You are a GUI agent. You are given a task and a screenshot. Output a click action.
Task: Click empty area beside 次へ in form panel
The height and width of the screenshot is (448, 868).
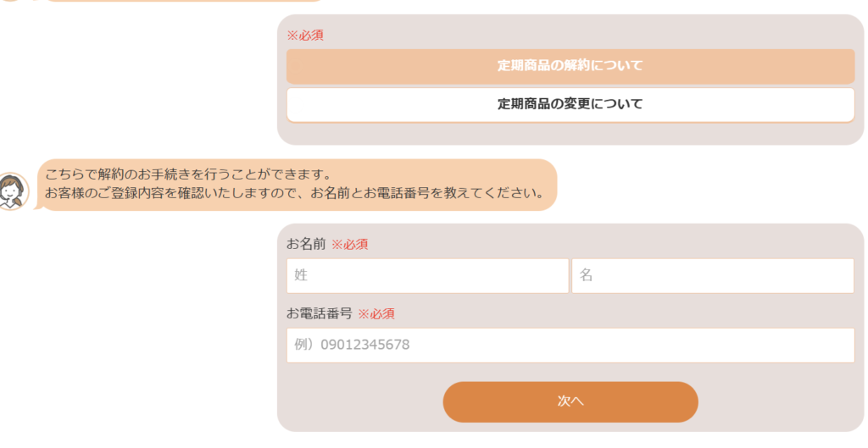tap(359, 401)
